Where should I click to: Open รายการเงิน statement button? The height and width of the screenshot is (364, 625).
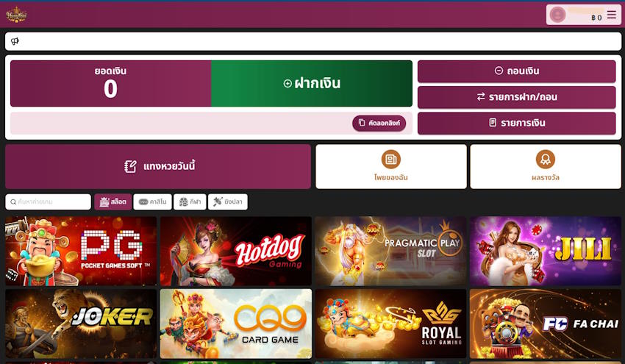pyautogui.click(x=517, y=123)
